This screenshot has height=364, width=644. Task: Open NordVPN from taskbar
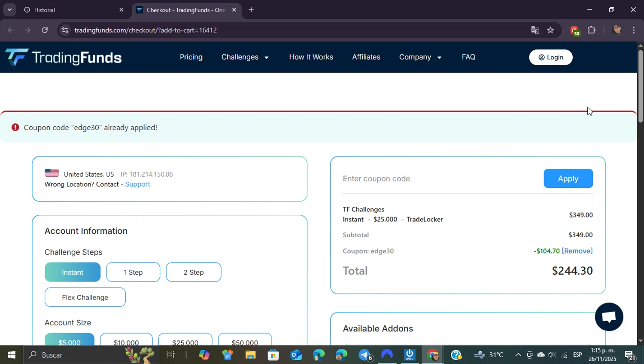click(x=387, y=355)
